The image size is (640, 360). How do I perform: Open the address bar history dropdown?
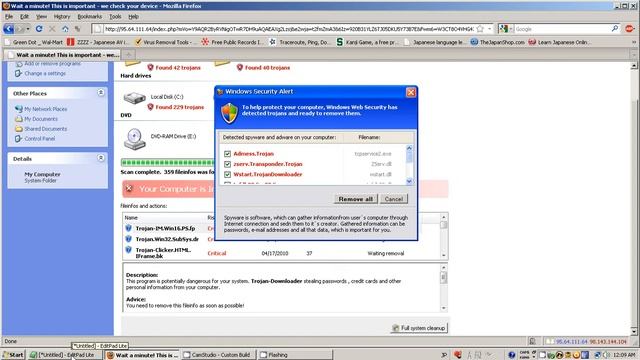[x=489, y=29]
